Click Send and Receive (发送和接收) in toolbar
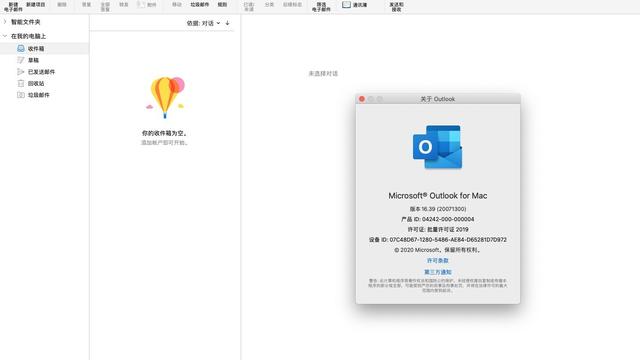Image resolution: width=640 pixels, height=360 pixels. point(396,7)
